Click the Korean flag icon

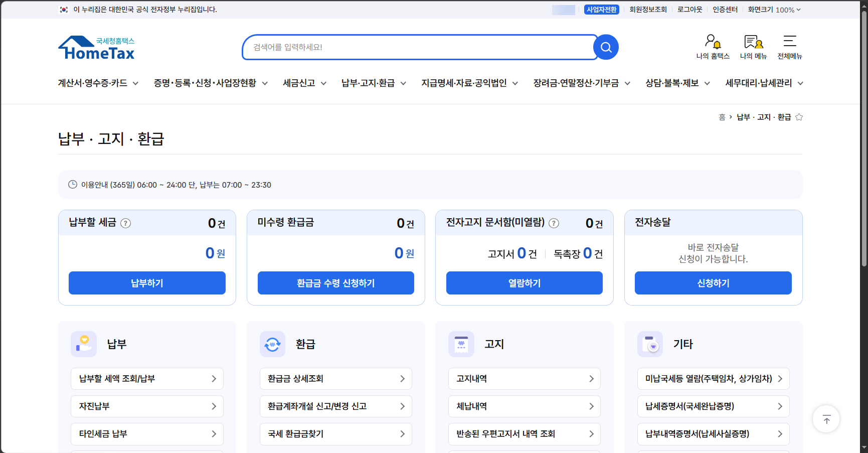pyautogui.click(x=64, y=10)
